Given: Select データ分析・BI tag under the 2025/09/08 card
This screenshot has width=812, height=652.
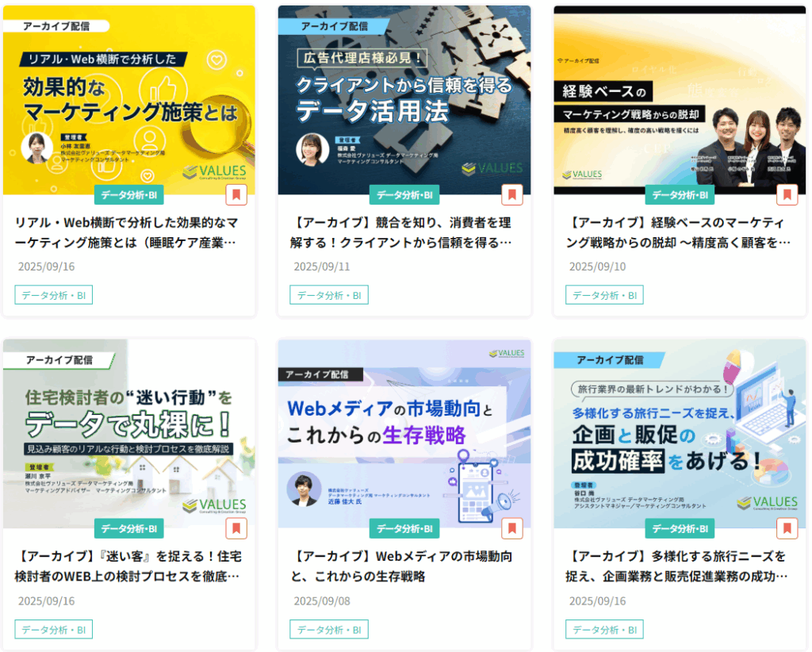Looking at the screenshot, I should (x=328, y=630).
